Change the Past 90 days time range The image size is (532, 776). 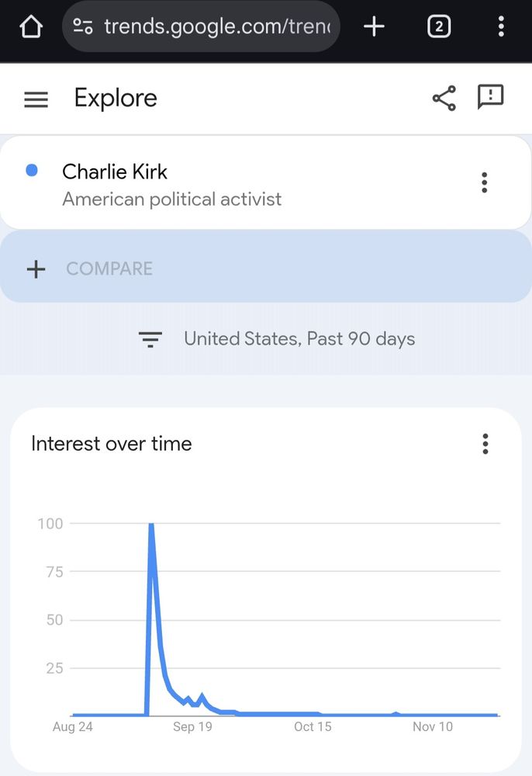click(356, 339)
